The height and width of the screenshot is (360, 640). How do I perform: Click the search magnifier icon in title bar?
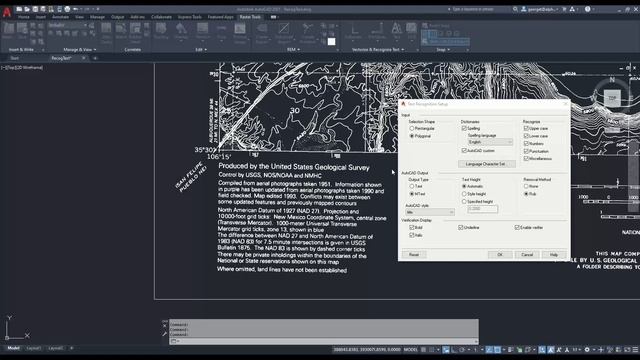516,9
